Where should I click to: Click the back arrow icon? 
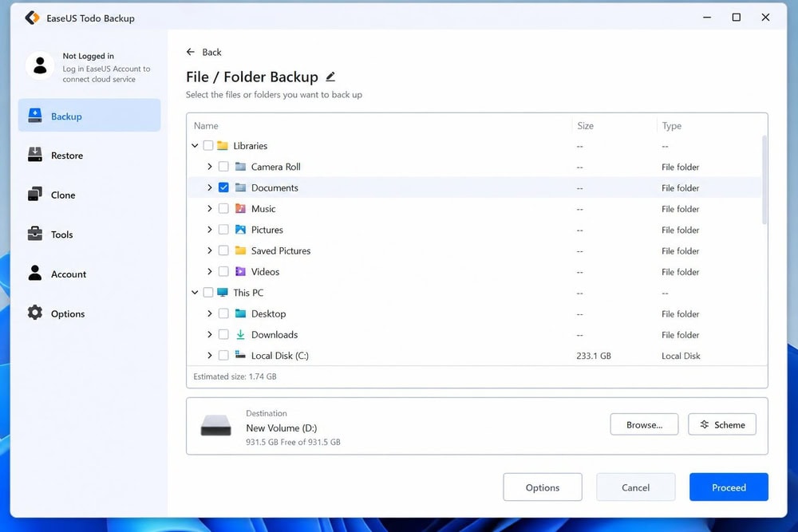[x=191, y=52]
